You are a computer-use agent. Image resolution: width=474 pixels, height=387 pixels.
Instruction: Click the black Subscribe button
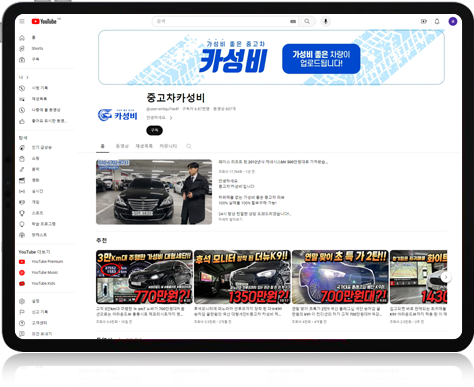point(155,130)
